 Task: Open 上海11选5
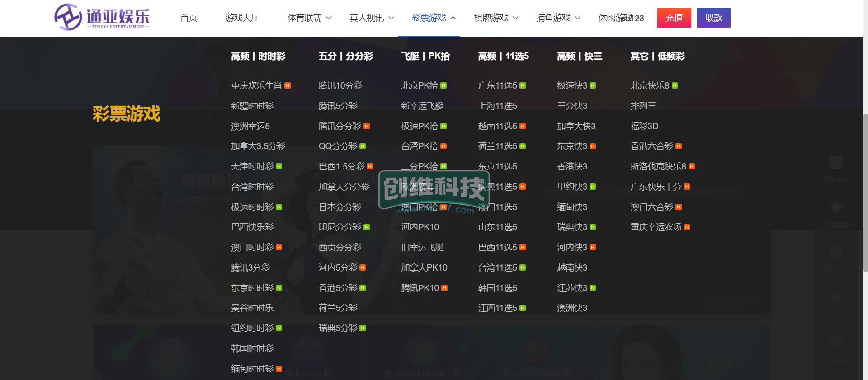498,106
